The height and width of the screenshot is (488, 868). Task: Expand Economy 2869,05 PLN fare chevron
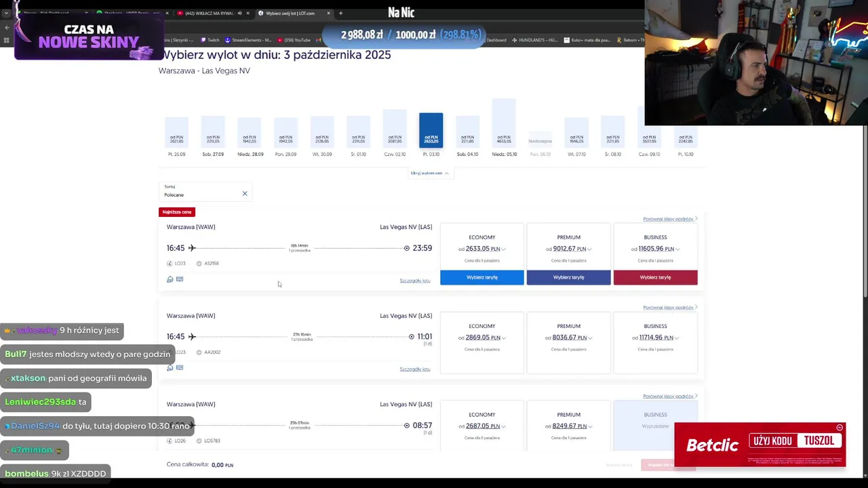pos(503,338)
